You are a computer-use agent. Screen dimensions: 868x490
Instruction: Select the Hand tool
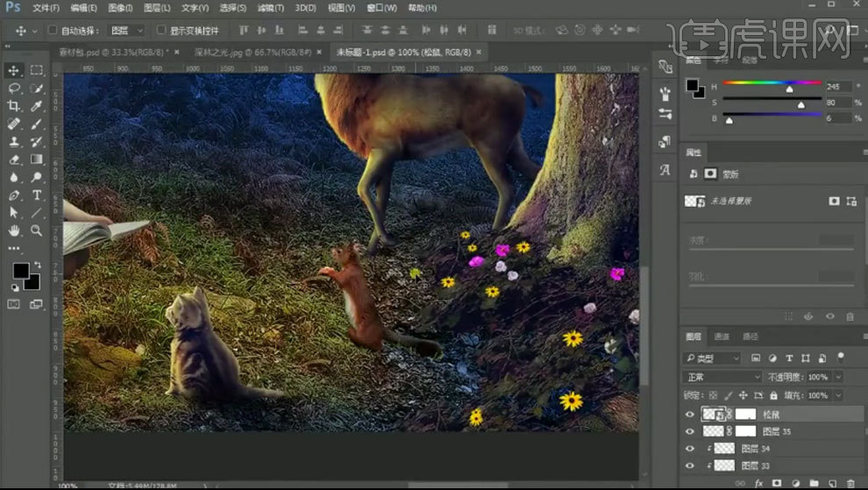point(14,231)
